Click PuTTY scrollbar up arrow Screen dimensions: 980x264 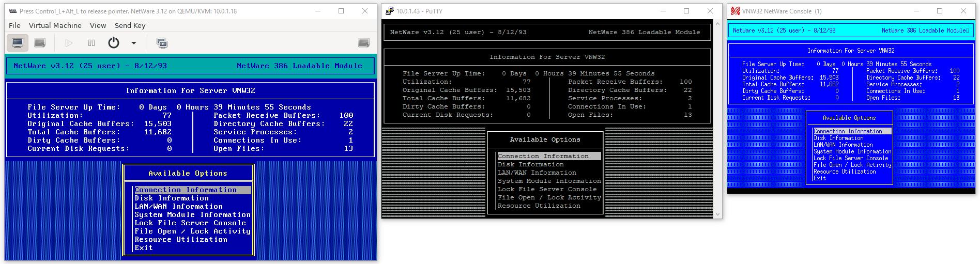(717, 24)
